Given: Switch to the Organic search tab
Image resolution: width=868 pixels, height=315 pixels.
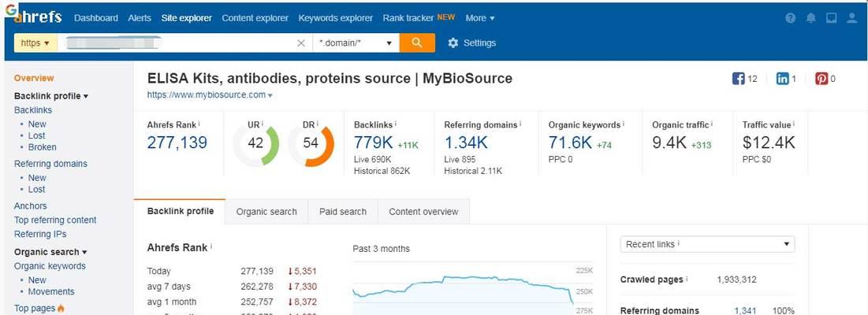Looking at the screenshot, I should (266, 212).
